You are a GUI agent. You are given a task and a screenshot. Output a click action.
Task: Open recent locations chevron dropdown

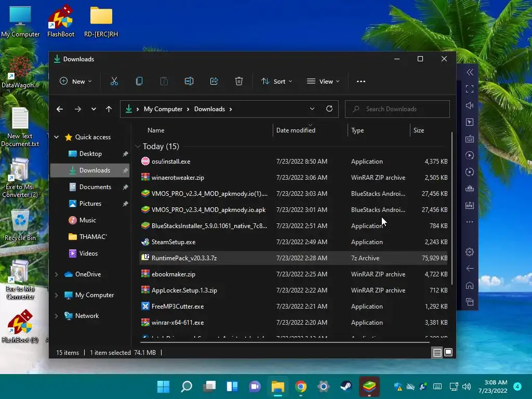tap(94, 109)
